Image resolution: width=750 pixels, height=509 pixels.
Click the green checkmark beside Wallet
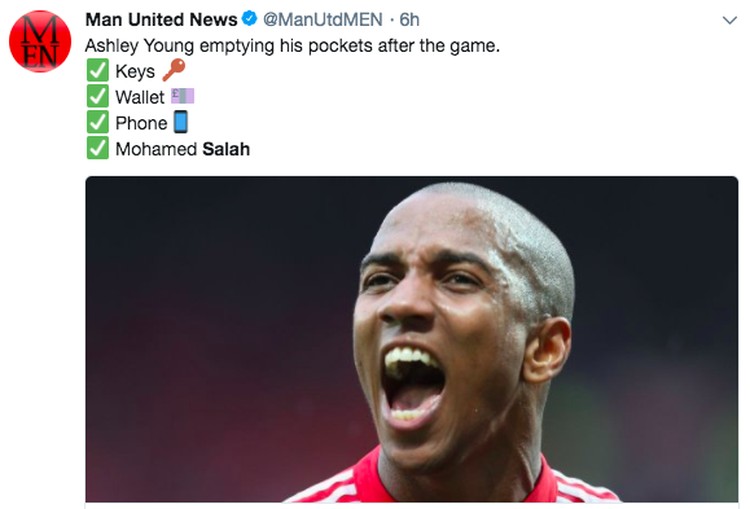tap(98, 96)
